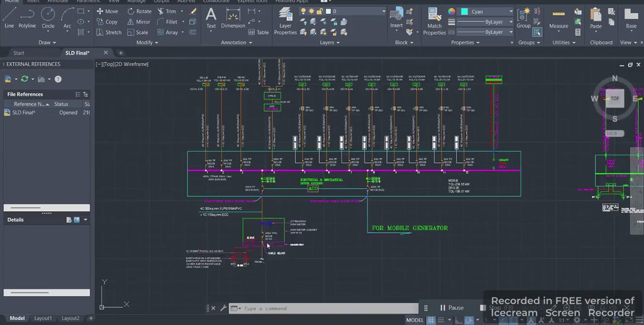
Task: Open the Measure utility
Action: click(558, 19)
